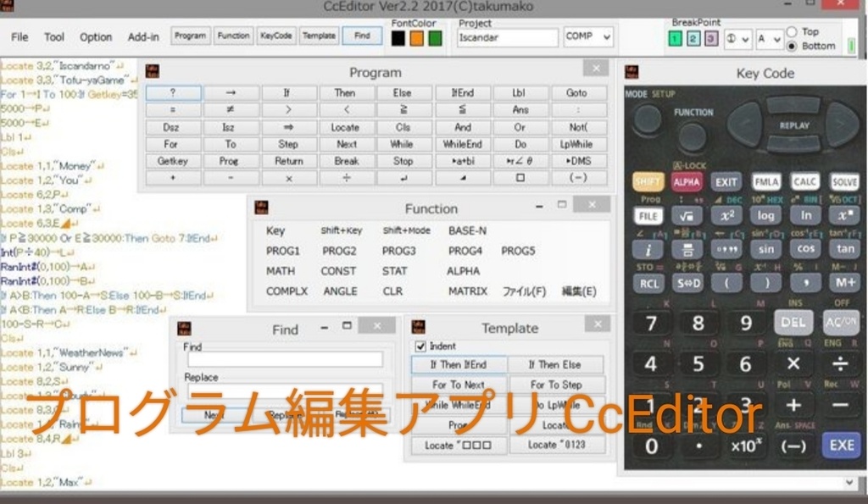
Task: Open the COMP mode dropdown
Action: click(x=587, y=37)
